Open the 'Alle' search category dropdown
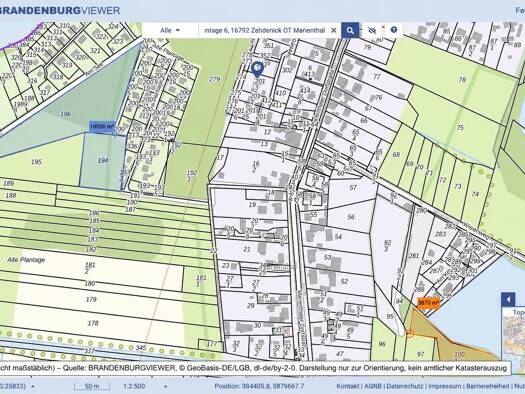Screen dimensions: 525x394 pos(170,30)
